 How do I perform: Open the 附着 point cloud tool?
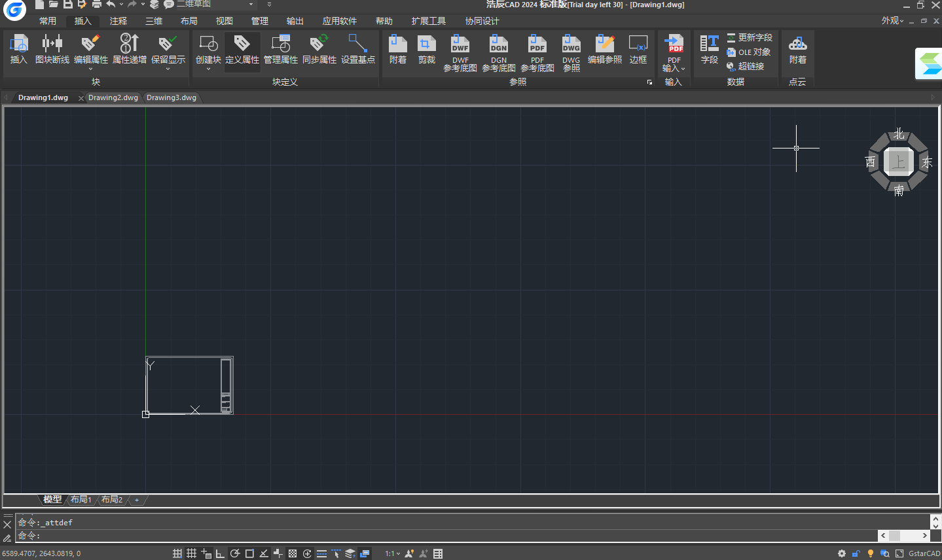797,51
